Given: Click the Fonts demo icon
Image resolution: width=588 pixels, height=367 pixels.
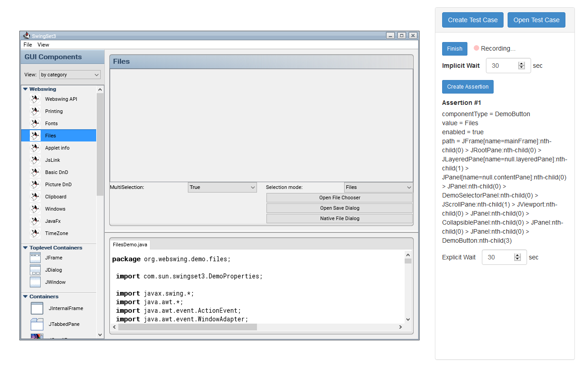Looking at the screenshot, I should 35,123.
